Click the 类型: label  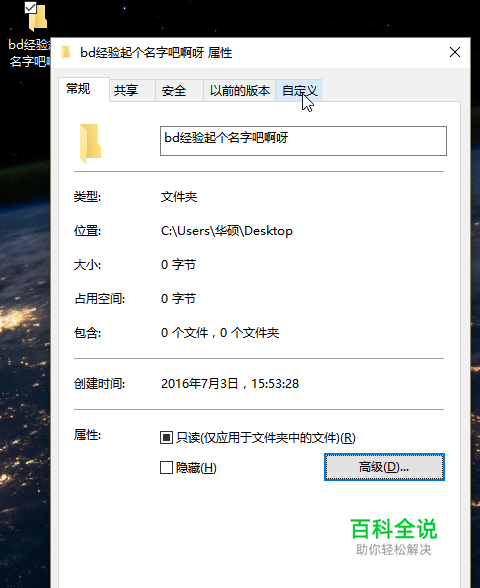point(87,197)
